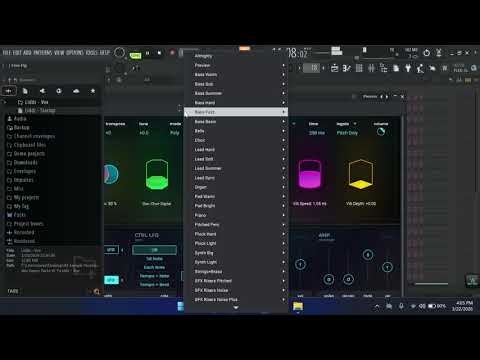Adjust the green cylinder macro slider
480x360 pixels.
tap(157, 174)
